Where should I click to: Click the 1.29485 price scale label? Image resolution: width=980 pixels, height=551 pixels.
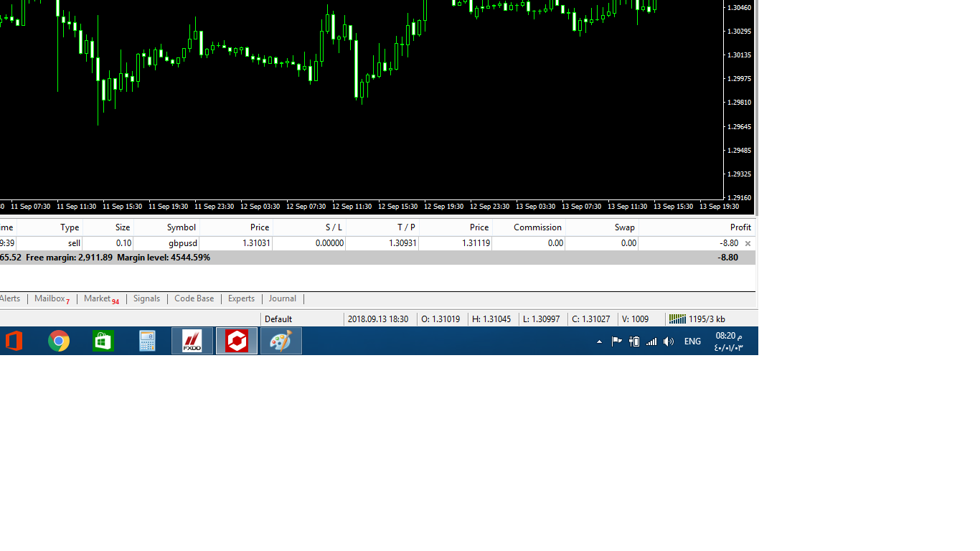739,150
